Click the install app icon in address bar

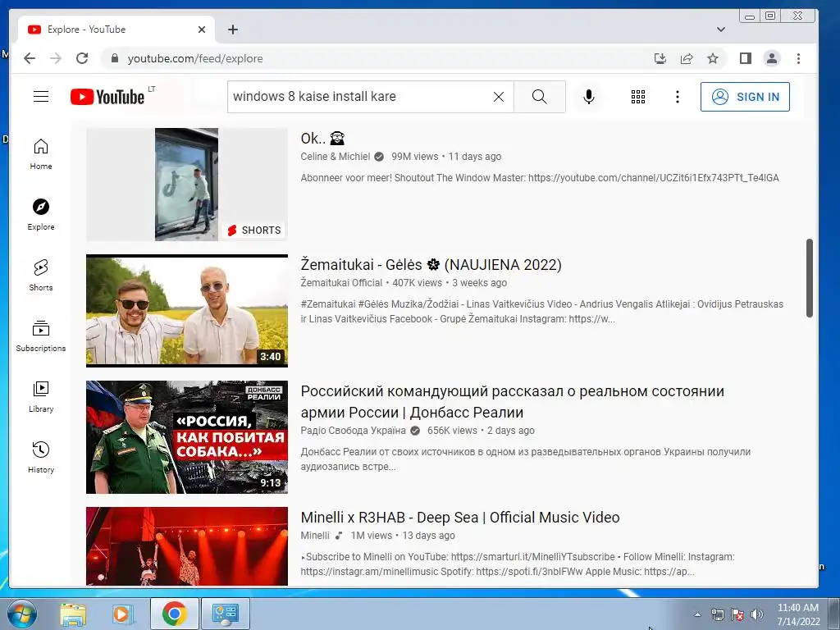[x=660, y=58]
